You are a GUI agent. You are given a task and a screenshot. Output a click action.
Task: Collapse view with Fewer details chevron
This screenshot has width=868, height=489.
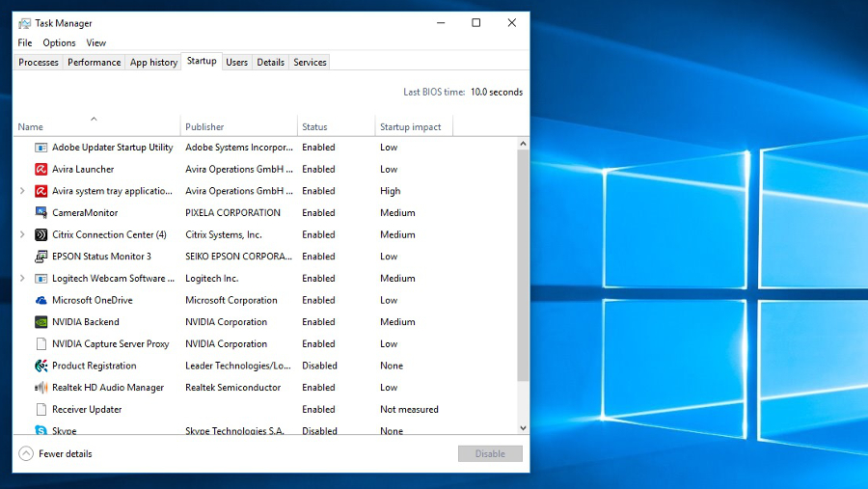[26, 453]
